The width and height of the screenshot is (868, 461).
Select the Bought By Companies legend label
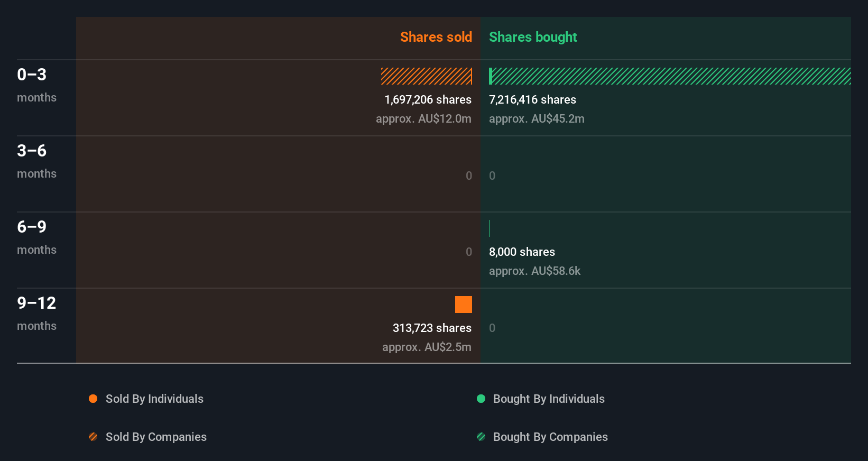pyautogui.click(x=550, y=437)
